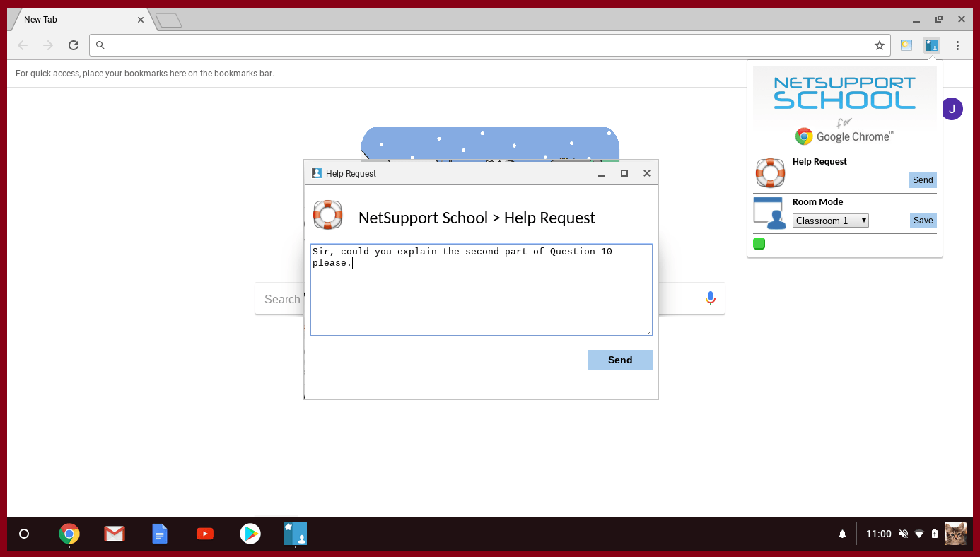Open the Classroom 1 room dropdown

tap(830, 221)
